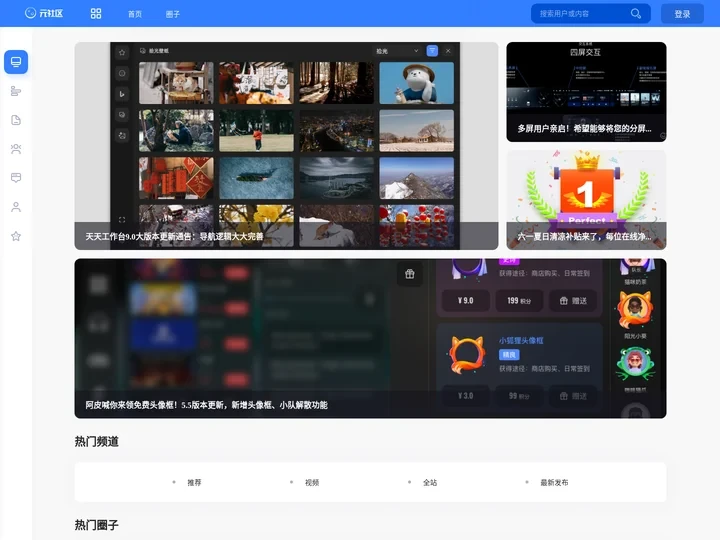The width and height of the screenshot is (720, 540).
Task: Select the 视频 channel tab
Action: [x=312, y=482]
